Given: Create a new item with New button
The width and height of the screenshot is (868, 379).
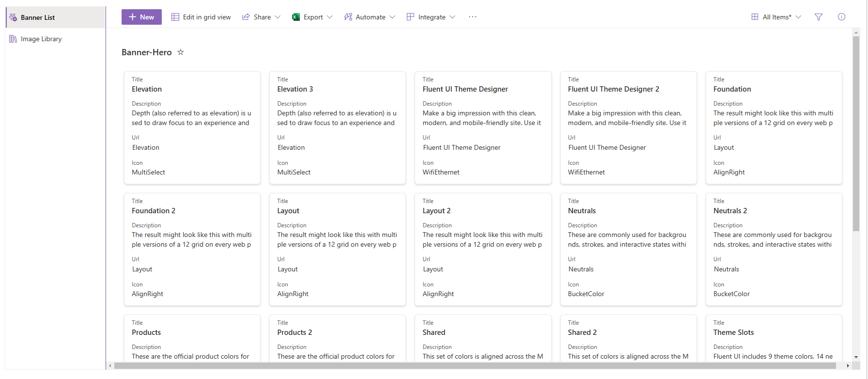Looking at the screenshot, I should pos(141,17).
